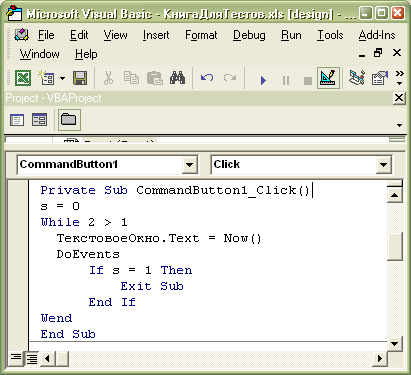Click the horizontal scroll right arrow
This screenshot has width=411, height=375.
tap(380, 359)
